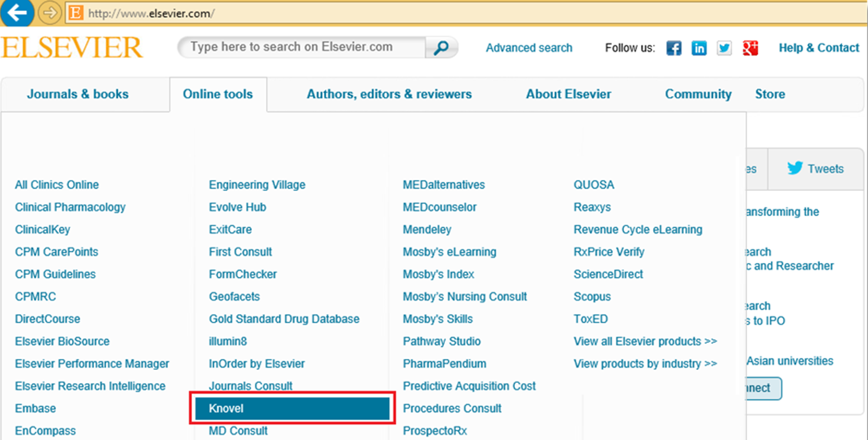Open ScienceDirect link
Image resolution: width=868 pixels, height=440 pixels.
click(x=608, y=274)
